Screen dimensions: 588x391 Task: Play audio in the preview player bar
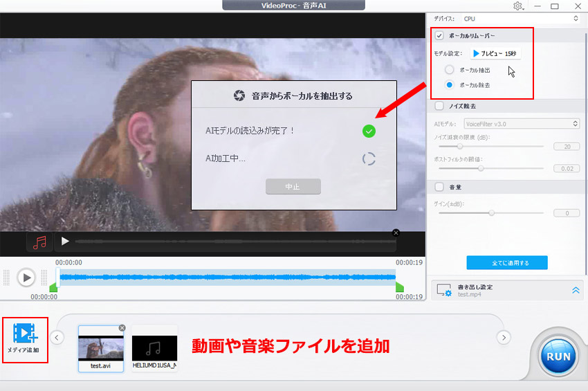65,242
